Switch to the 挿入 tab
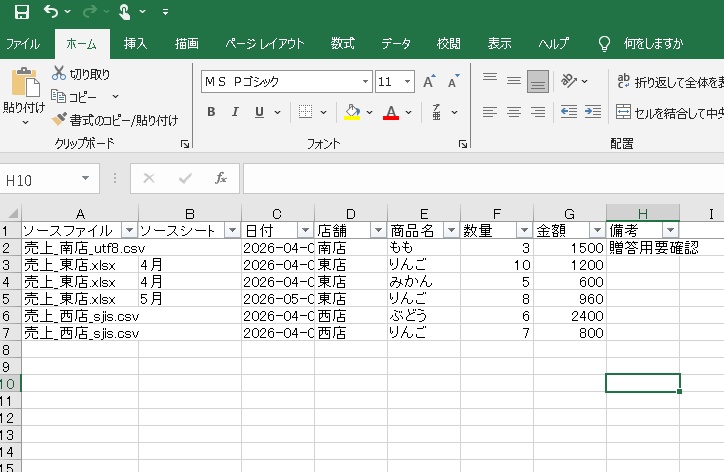Image resolution: width=724 pixels, height=472 pixels. click(x=135, y=44)
